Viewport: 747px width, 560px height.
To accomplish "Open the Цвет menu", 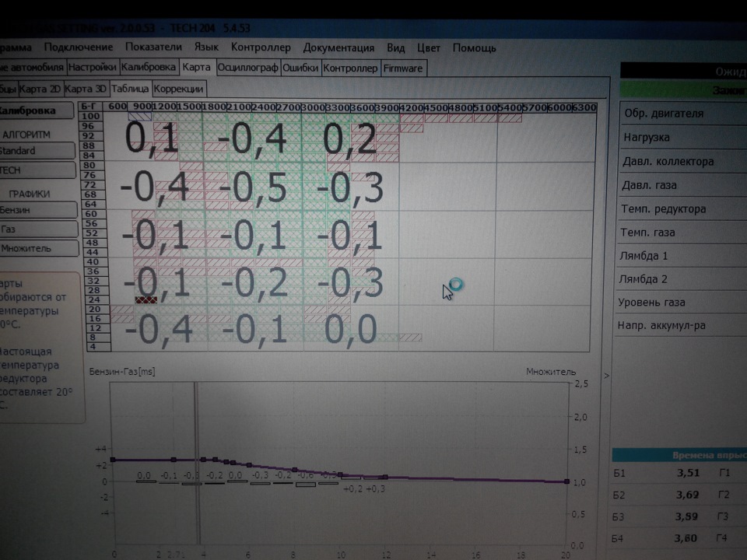I will click(x=428, y=48).
